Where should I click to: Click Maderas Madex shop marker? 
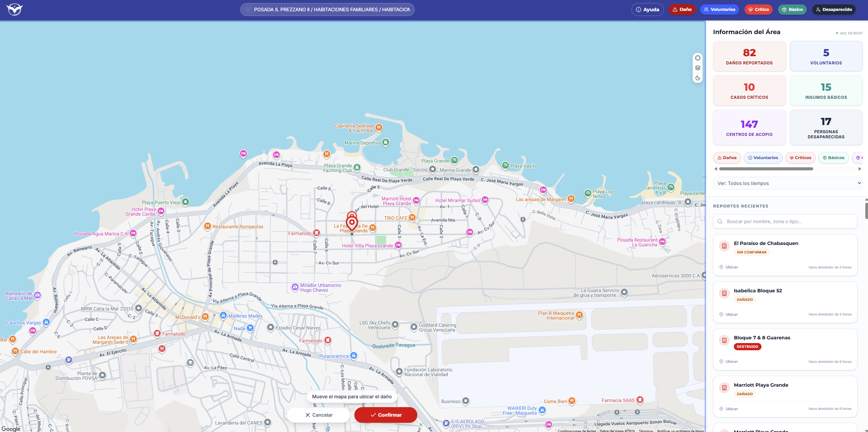click(x=223, y=315)
